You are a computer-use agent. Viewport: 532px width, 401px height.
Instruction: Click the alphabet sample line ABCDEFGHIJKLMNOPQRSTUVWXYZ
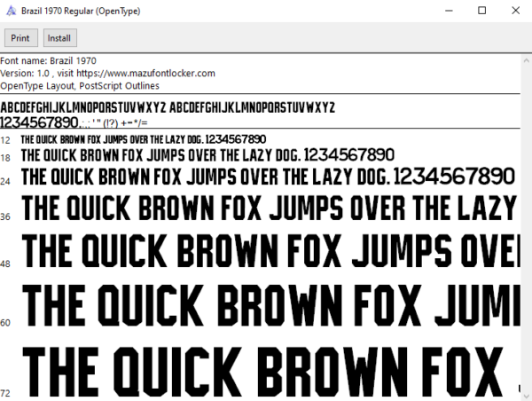168,107
